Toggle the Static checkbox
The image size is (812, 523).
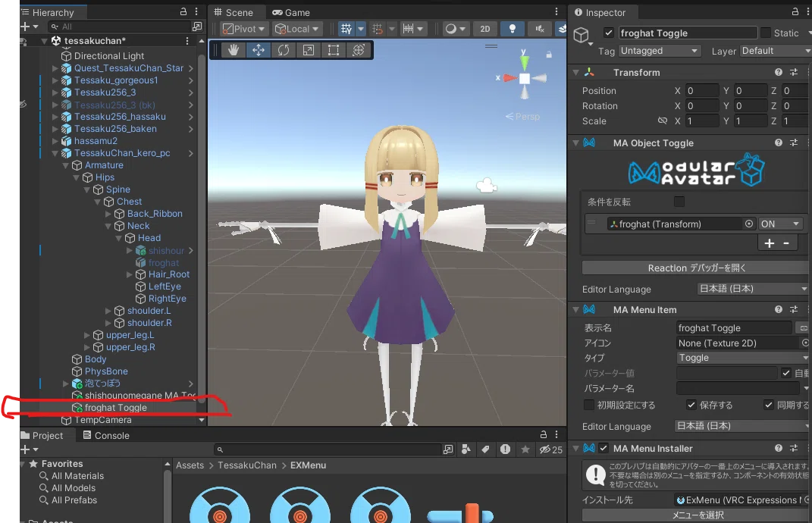766,33
